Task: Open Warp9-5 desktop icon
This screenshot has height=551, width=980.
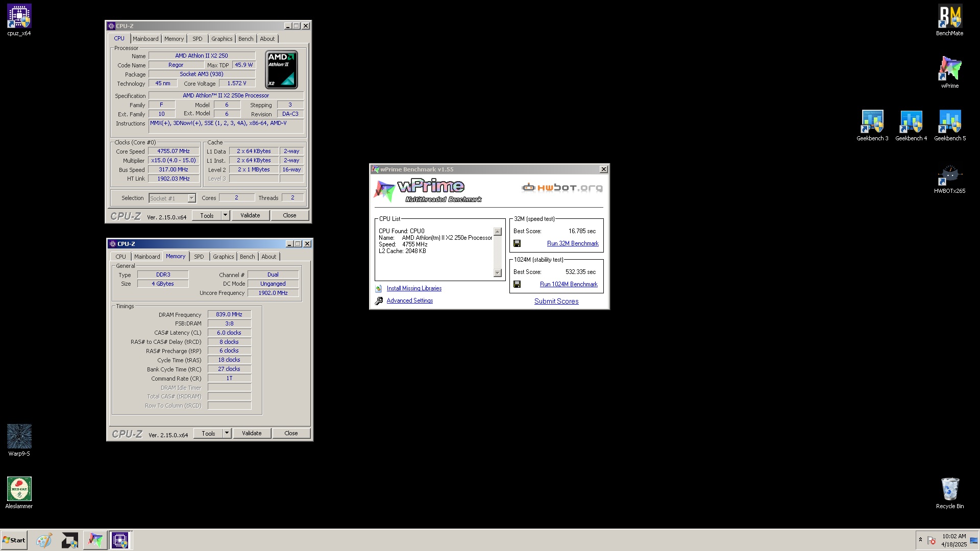Action: click(x=19, y=440)
